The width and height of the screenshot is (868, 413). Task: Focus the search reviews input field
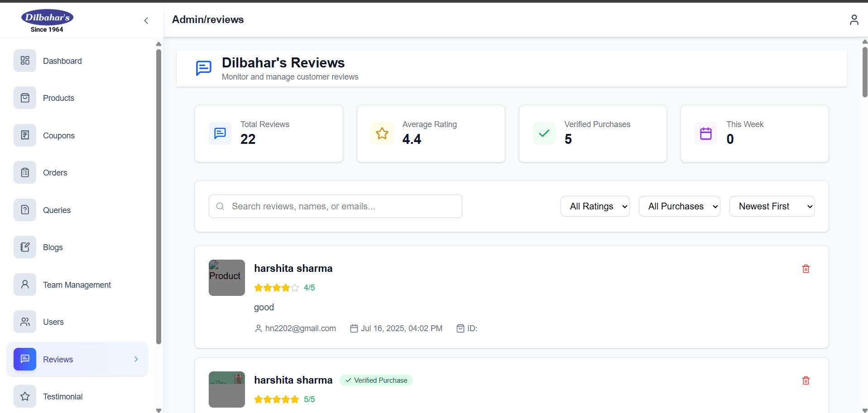coord(336,206)
